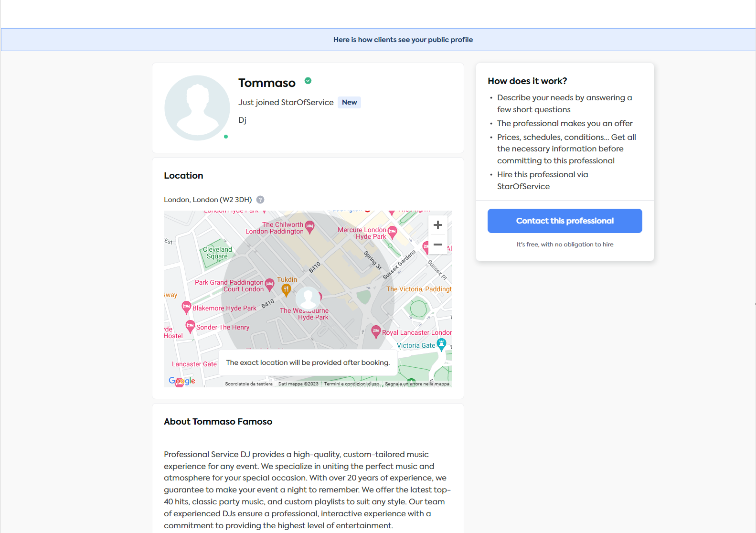756x533 pixels.
Task: Click the Victoria Gate landmark marker
Action: [x=441, y=343]
